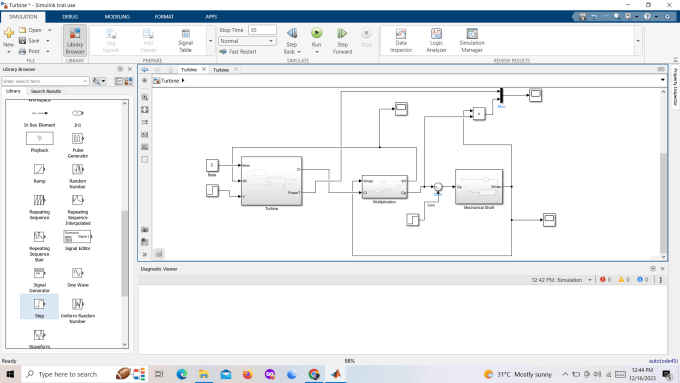This screenshot has width=680, height=383.
Task: Select the Sine Wave block
Action: click(x=78, y=276)
